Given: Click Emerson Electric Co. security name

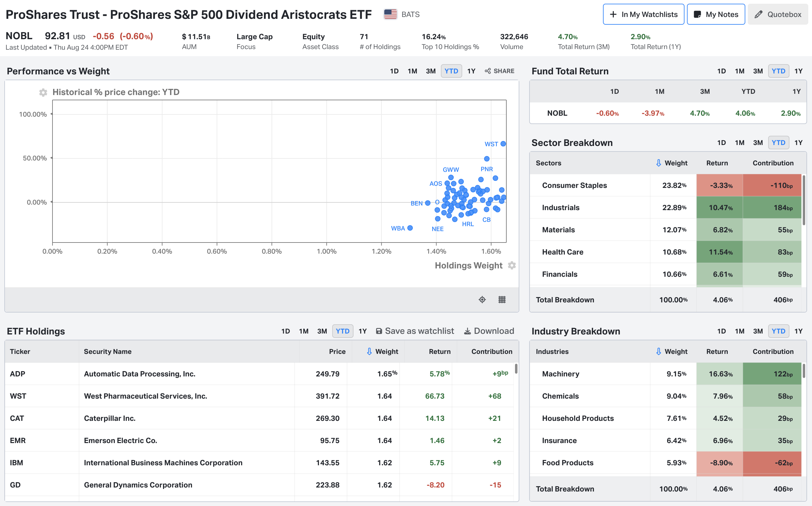Looking at the screenshot, I should [x=120, y=440].
